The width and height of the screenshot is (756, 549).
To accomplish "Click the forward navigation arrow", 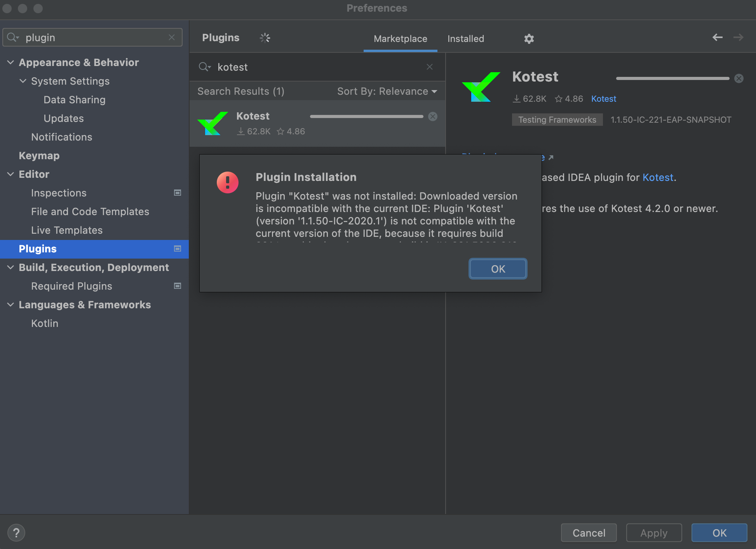I will click(739, 37).
